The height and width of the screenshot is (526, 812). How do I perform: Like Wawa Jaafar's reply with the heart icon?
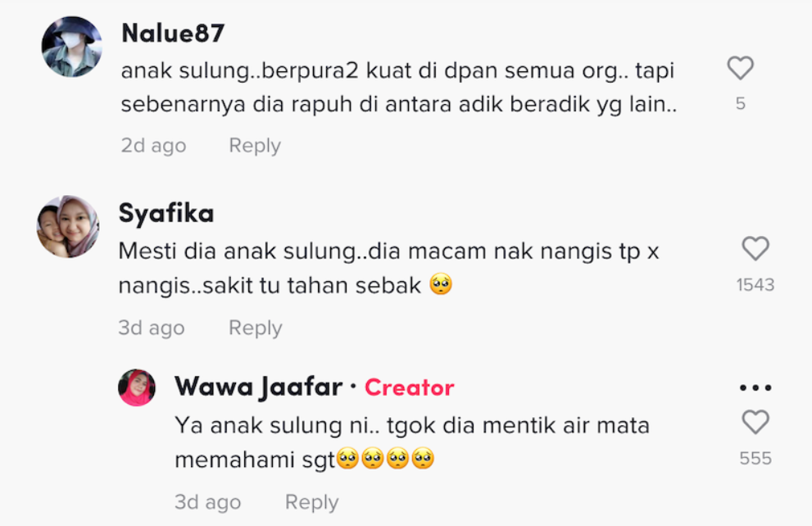pyautogui.click(x=755, y=422)
